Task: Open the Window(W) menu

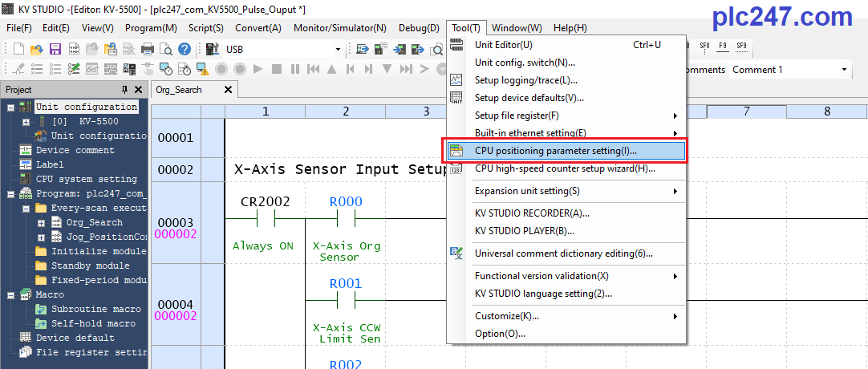Action: 517,27
